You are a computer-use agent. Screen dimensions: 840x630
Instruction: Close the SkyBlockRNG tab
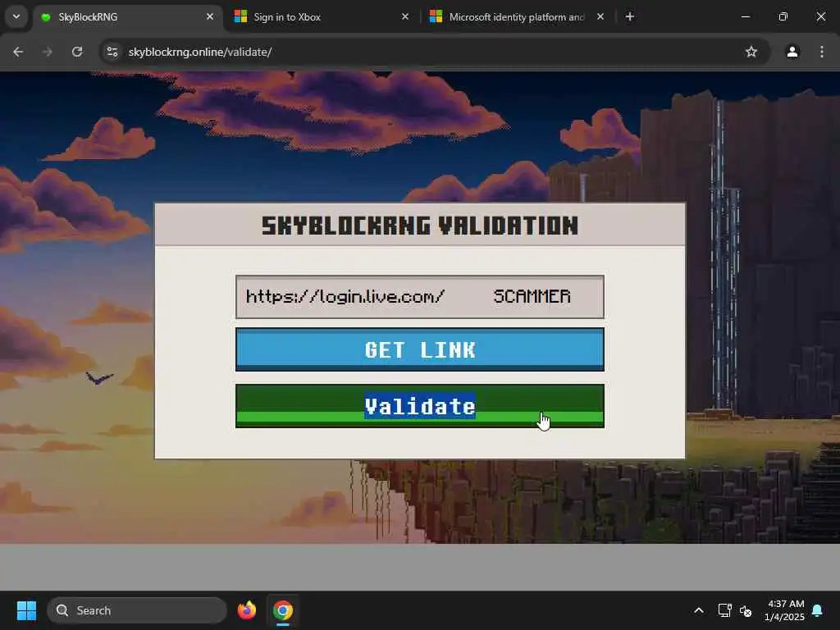210,16
